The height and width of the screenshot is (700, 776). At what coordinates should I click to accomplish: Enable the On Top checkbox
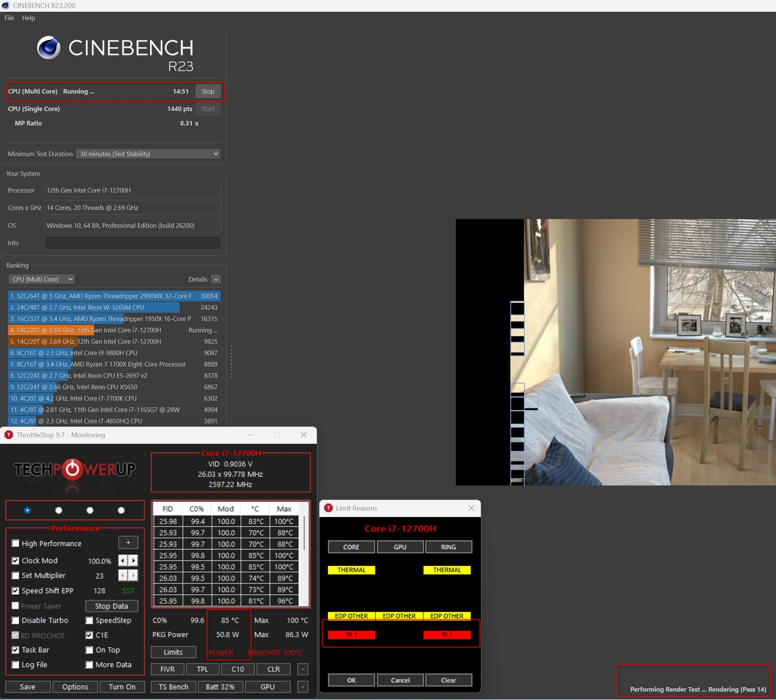(89, 650)
